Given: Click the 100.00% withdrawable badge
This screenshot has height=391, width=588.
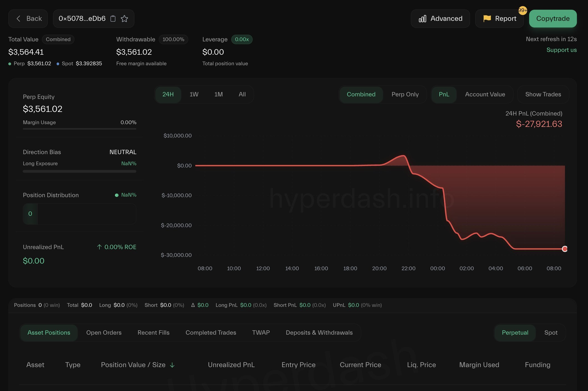Looking at the screenshot, I should (x=173, y=39).
